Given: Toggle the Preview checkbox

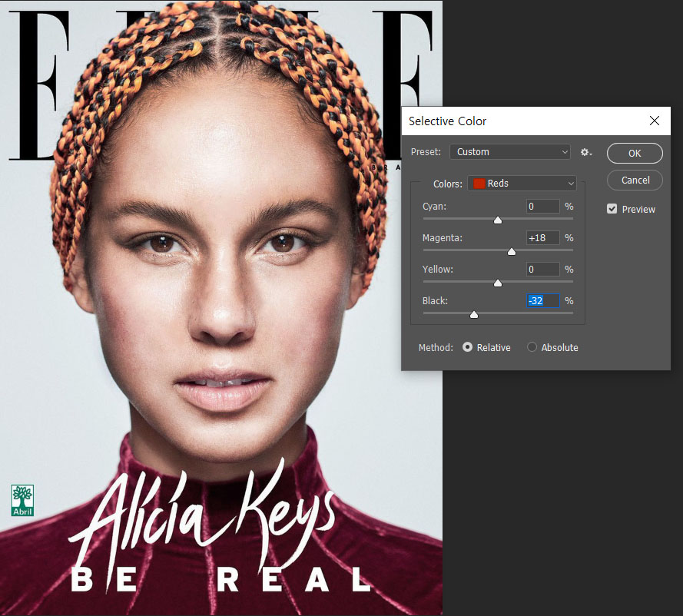Looking at the screenshot, I should 612,209.
